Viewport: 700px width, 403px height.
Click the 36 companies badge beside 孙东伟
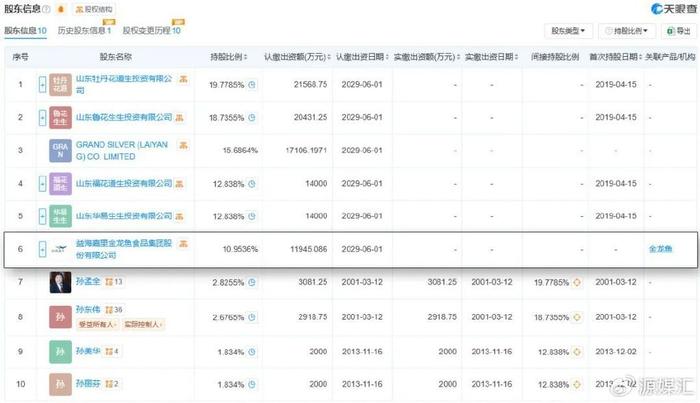[x=114, y=310]
